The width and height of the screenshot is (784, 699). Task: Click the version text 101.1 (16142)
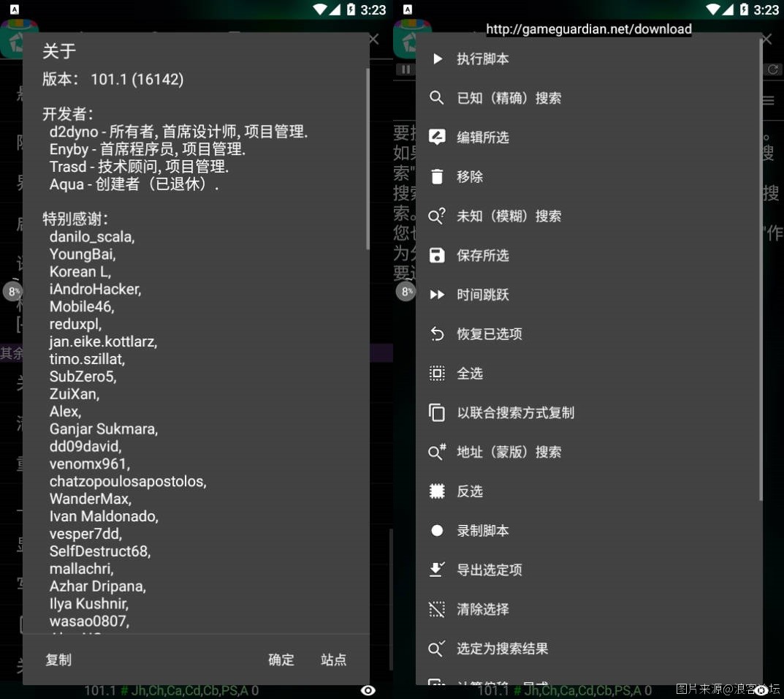(x=137, y=79)
